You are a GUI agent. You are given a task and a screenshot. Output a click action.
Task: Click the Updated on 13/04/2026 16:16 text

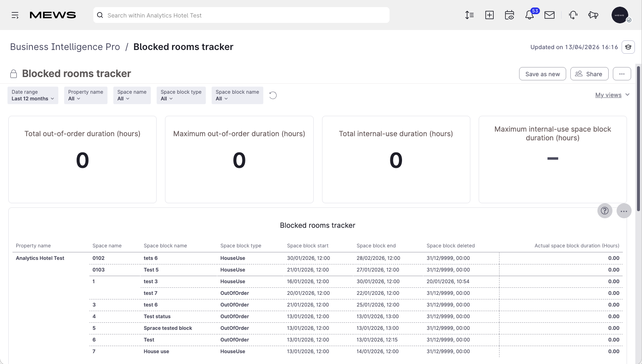point(574,47)
